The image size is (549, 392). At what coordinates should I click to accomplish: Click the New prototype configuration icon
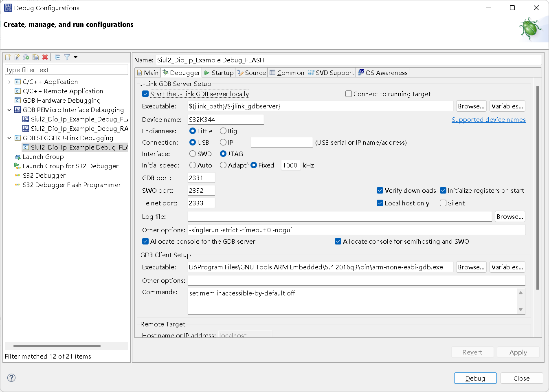(x=17, y=57)
